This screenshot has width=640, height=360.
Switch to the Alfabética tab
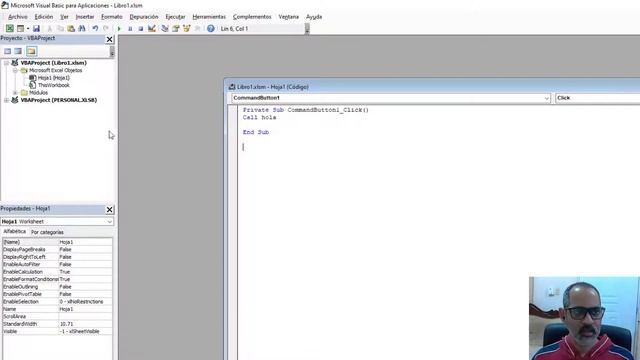pos(15,231)
